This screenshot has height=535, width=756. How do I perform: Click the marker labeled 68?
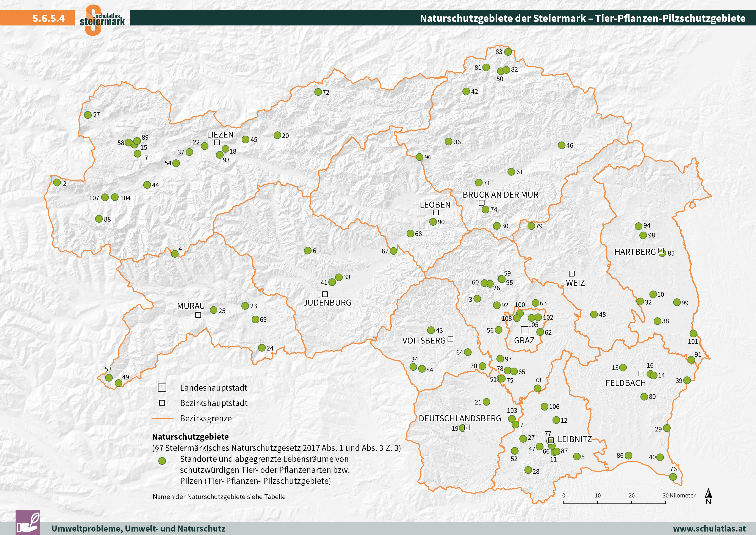point(410,234)
